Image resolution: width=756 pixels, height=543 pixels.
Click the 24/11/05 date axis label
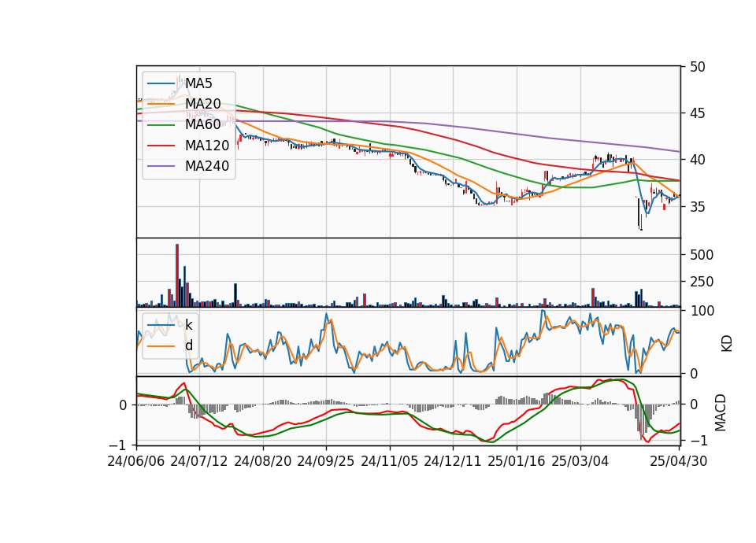click(390, 461)
